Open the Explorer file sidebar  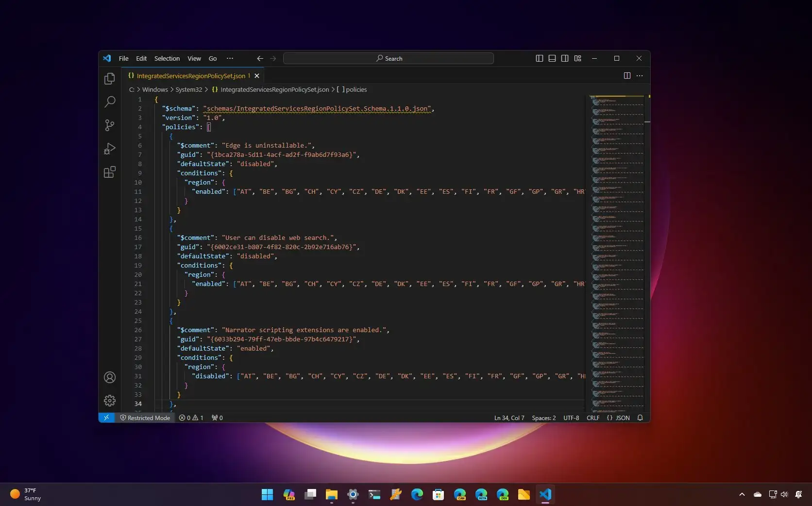click(110, 79)
